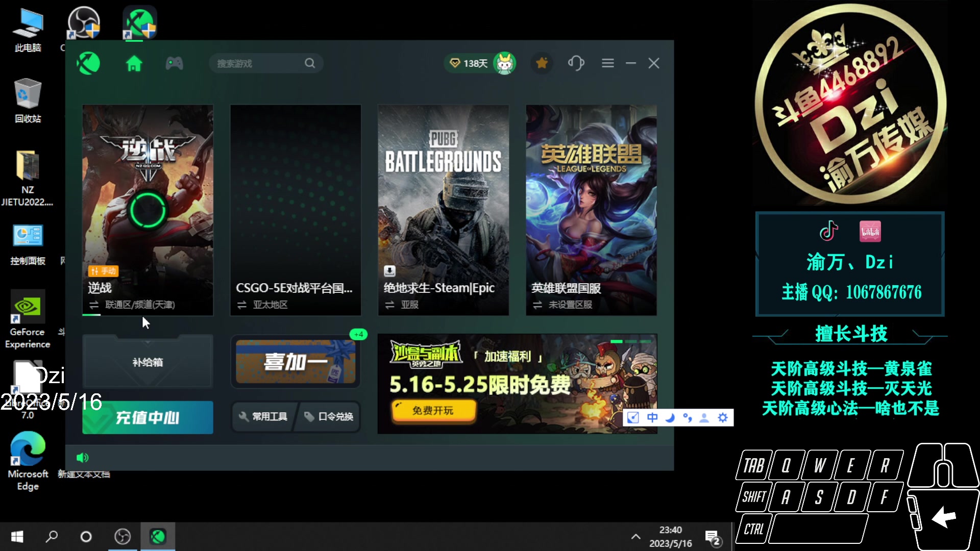The height and width of the screenshot is (551, 980).
Task: Click the taskbar search icon
Action: point(52,537)
